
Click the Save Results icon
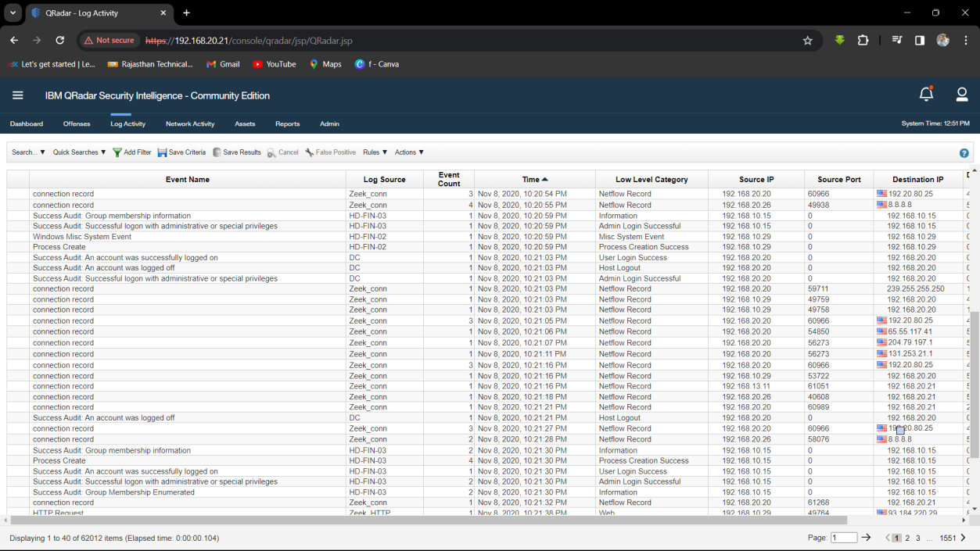pyautogui.click(x=217, y=152)
